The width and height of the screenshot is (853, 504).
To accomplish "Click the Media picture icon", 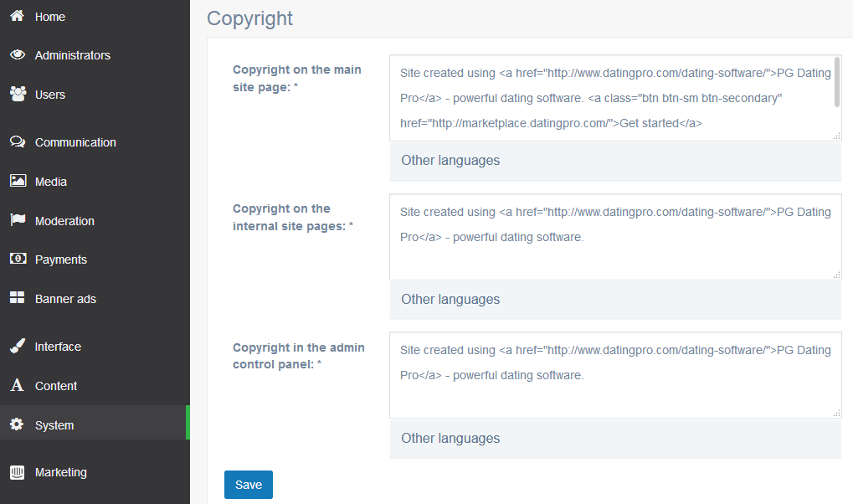I will (x=17, y=181).
